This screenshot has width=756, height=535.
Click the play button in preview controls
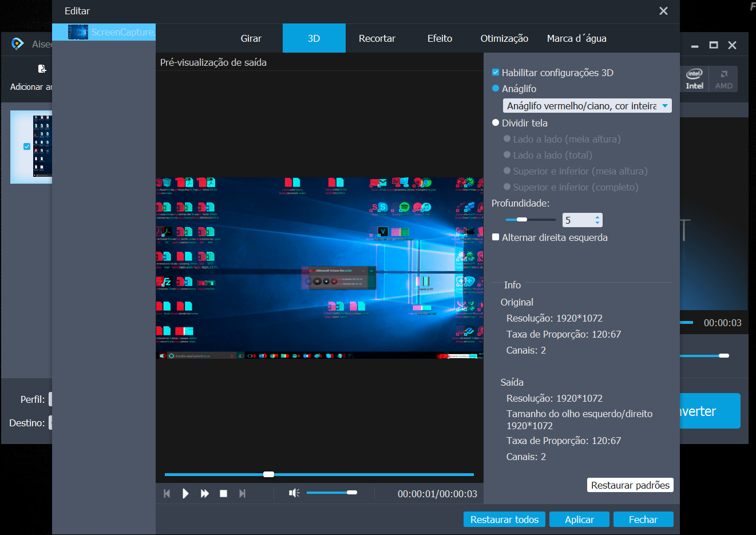coord(185,493)
